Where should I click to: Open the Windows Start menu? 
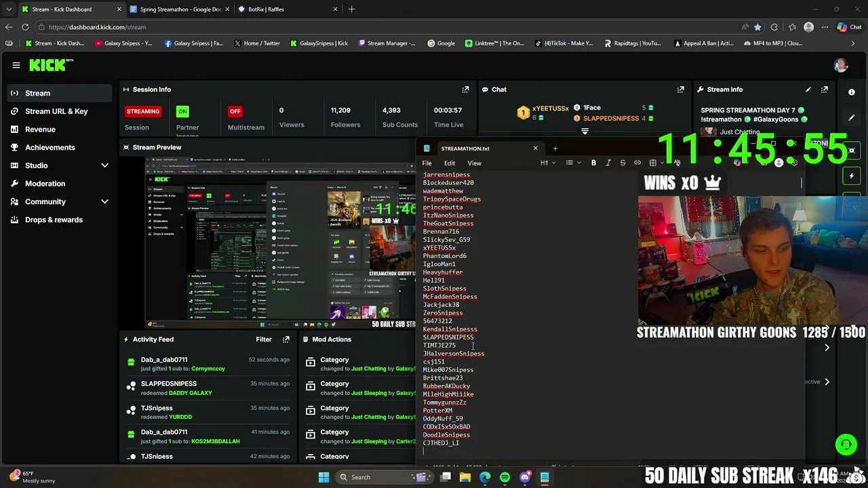click(x=323, y=477)
